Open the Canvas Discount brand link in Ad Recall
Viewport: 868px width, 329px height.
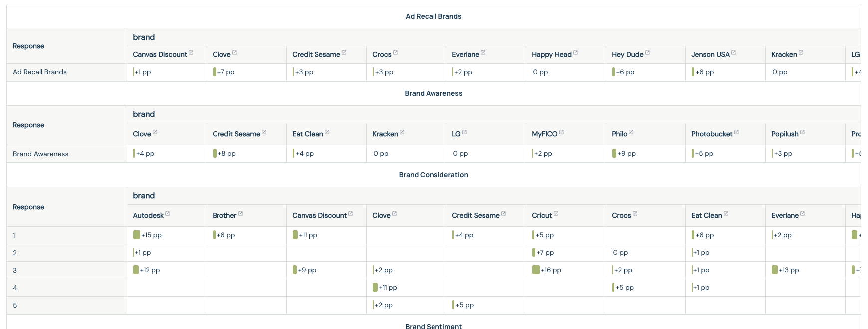pos(160,54)
